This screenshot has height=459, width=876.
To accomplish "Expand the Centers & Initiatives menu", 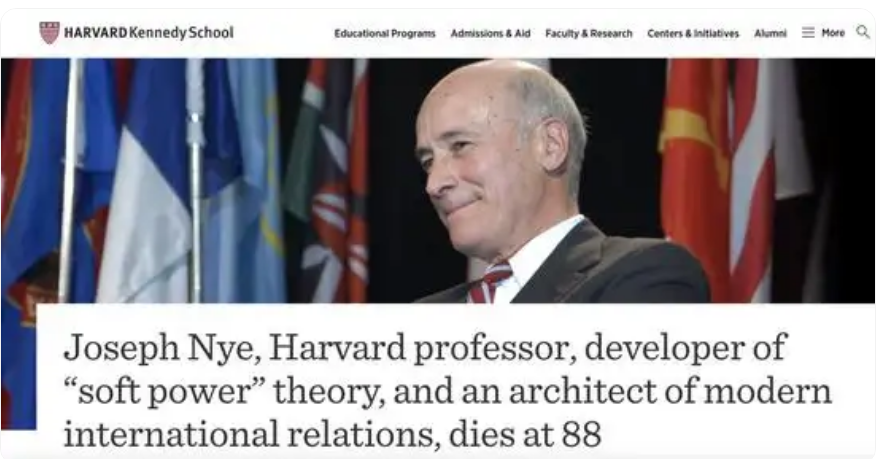I will click(x=693, y=34).
